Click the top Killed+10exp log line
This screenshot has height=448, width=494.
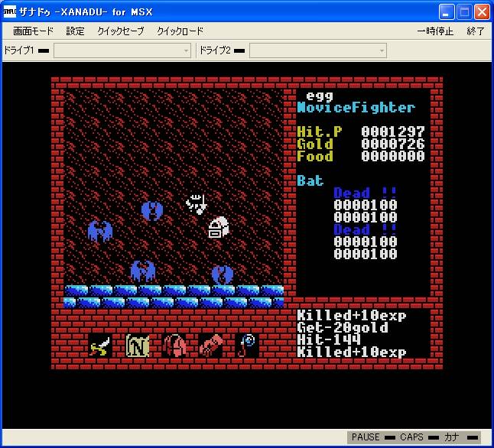pos(352,316)
